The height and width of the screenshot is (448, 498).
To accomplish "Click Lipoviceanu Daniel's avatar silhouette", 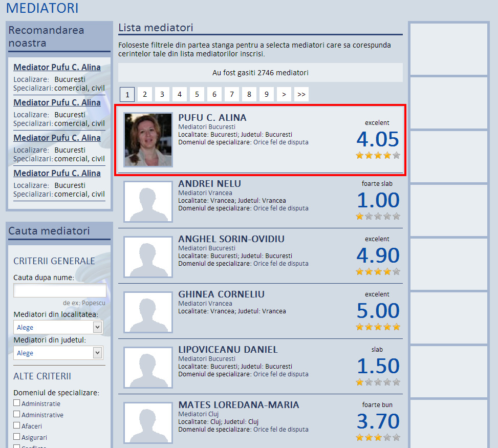I will click(x=148, y=368).
